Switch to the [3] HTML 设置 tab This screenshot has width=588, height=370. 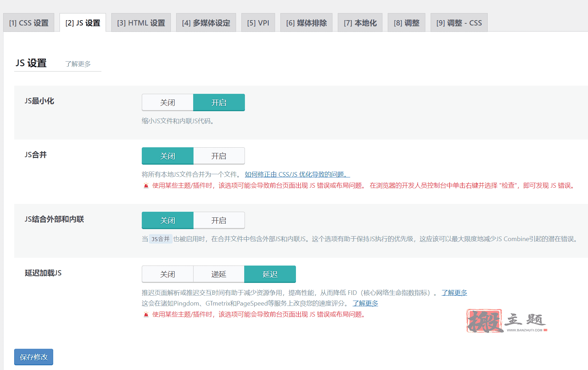(x=141, y=23)
